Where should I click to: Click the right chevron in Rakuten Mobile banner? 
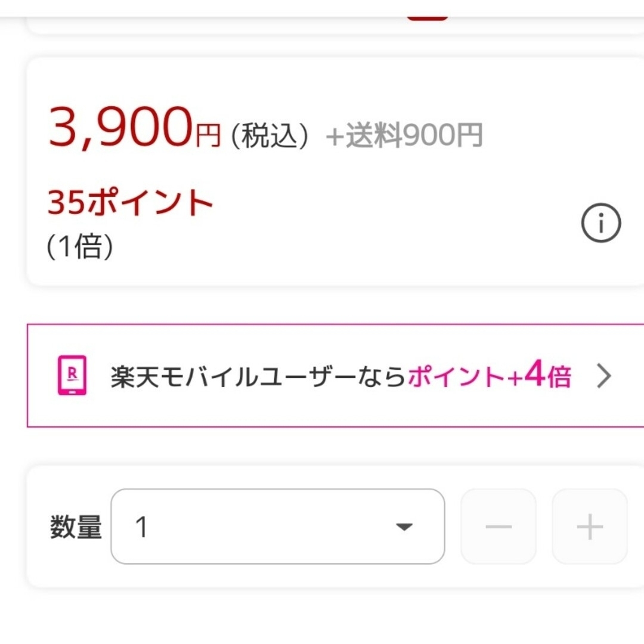pyautogui.click(x=604, y=376)
